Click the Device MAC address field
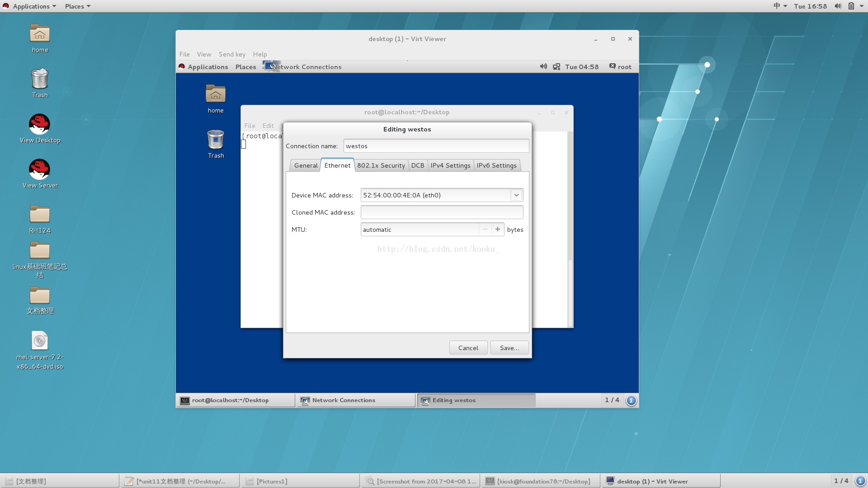 click(436, 195)
